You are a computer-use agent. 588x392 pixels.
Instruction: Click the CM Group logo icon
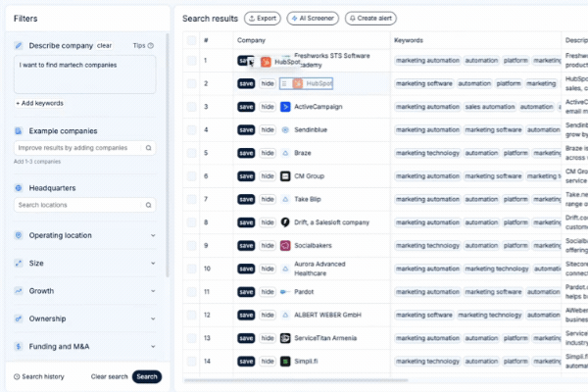(285, 176)
